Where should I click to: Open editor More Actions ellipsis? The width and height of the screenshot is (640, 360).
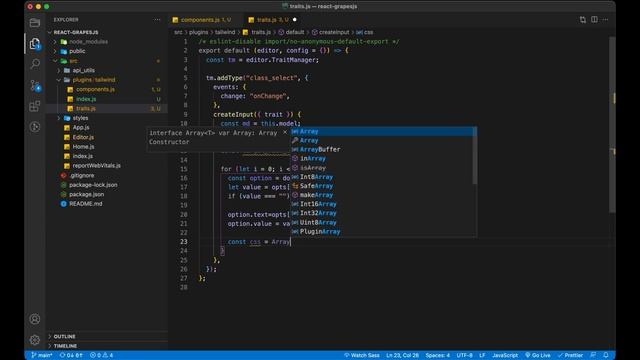[x=606, y=20]
